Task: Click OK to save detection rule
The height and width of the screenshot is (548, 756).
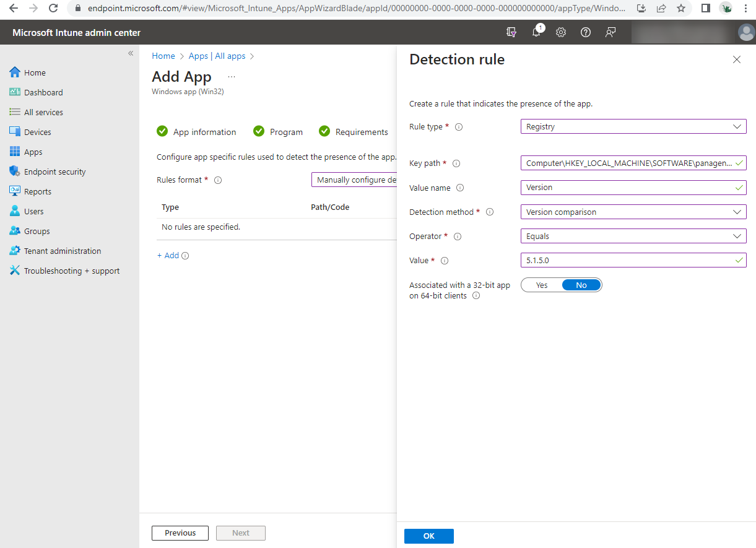Action: (428, 536)
